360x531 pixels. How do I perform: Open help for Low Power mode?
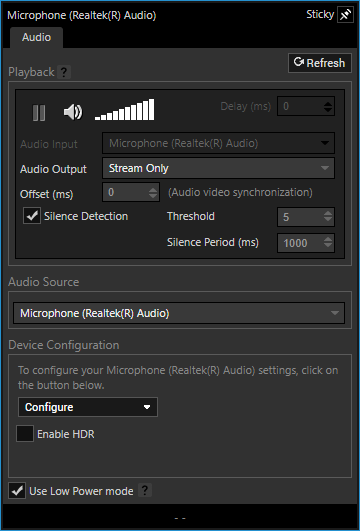[145, 490]
